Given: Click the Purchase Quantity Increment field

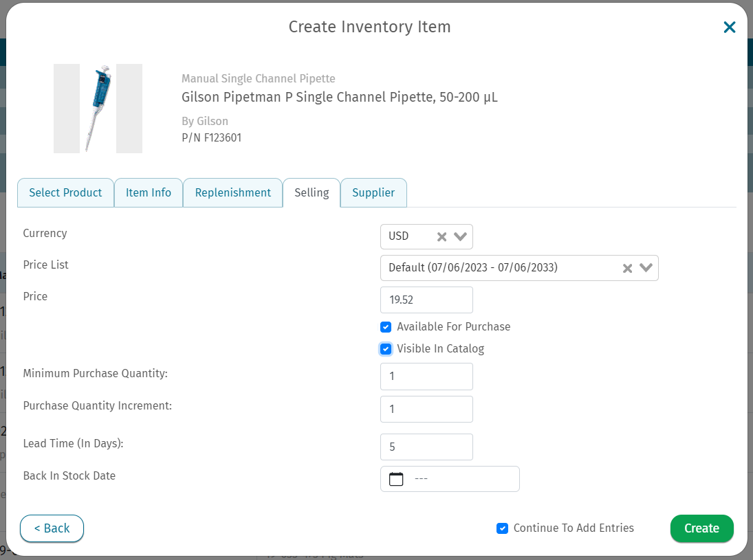Looking at the screenshot, I should pyautogui.click(x=426, y=410).
